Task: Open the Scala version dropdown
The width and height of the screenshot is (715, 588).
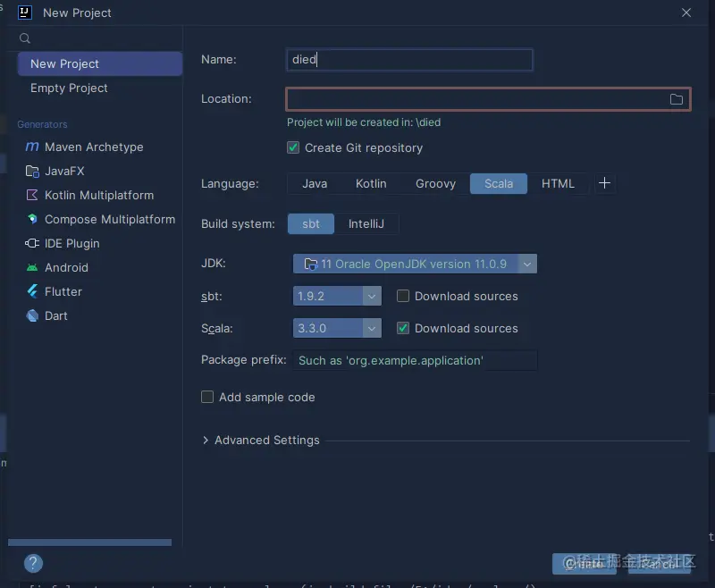Action: 337,328
